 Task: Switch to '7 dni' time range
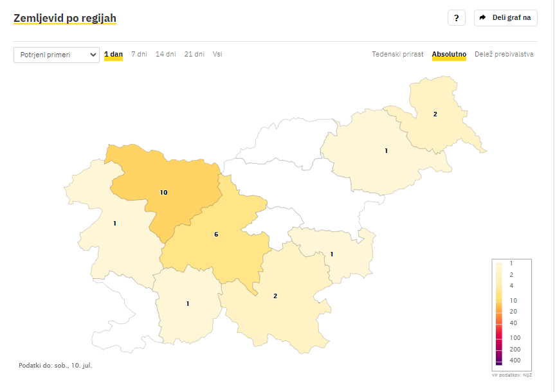click(139, 55)
